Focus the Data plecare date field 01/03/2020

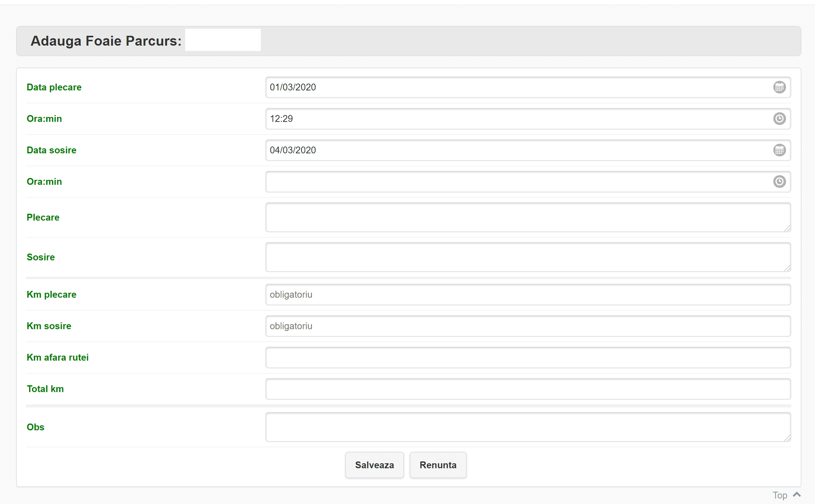tap(528, 87)
